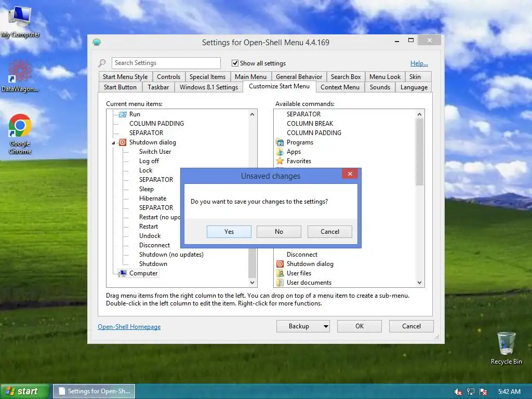Open the Menu Look tab

point(385,77)
